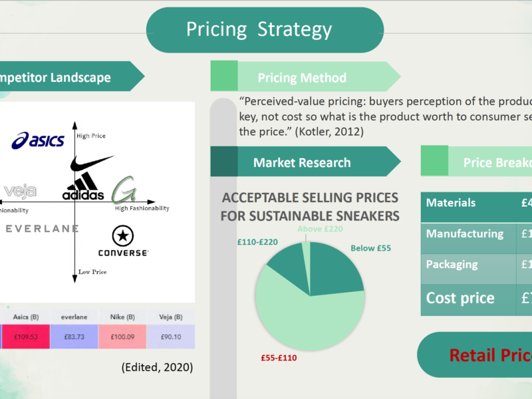
Task: Select the Nike swoosh logo
Action: coord(92,163)
